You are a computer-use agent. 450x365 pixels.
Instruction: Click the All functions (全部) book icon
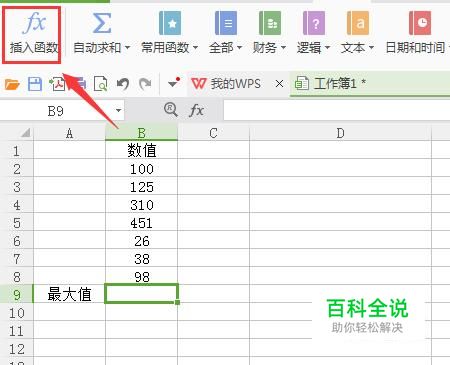coord(226,23)
